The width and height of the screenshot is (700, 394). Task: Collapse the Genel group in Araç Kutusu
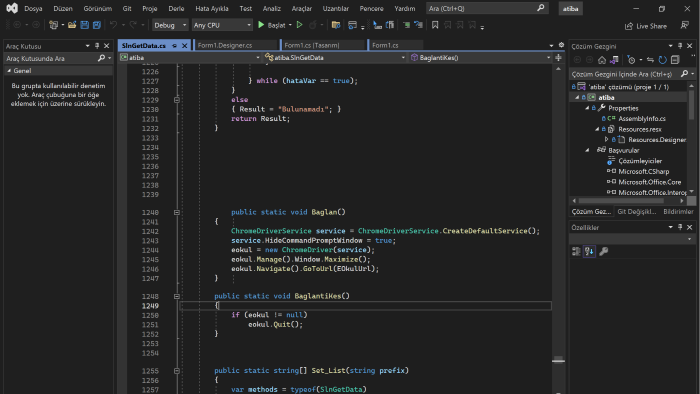[9, 71]
